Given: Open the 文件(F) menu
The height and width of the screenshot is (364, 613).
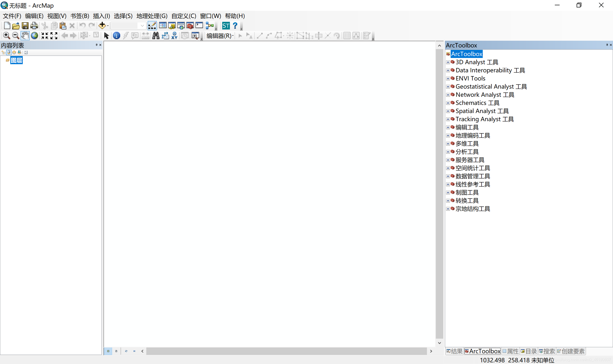Looking at the screenshot, I should pyautogui.click(x=12, y=16).
